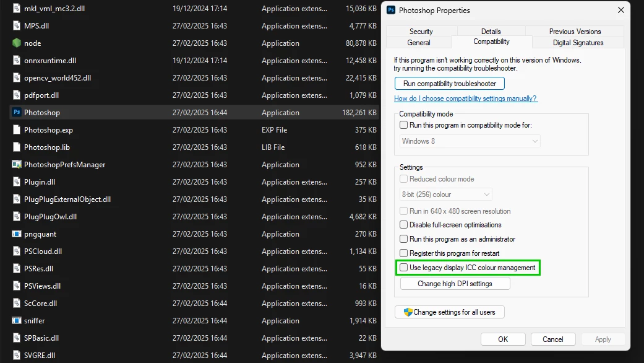The image size is (644, 363).
Task: Select the PlugPlugExternalObject.dll file name
Action: pyautogui.click(x=67, y=199)
